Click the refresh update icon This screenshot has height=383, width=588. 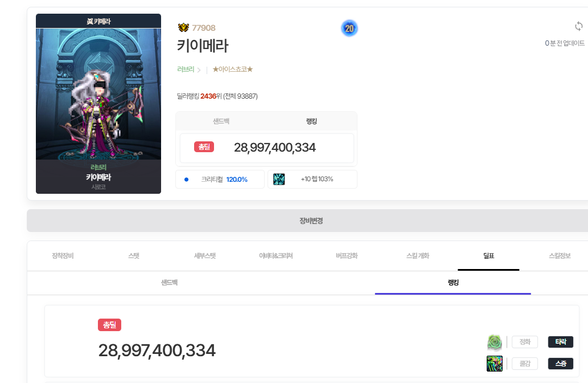(x=578, y=26)
